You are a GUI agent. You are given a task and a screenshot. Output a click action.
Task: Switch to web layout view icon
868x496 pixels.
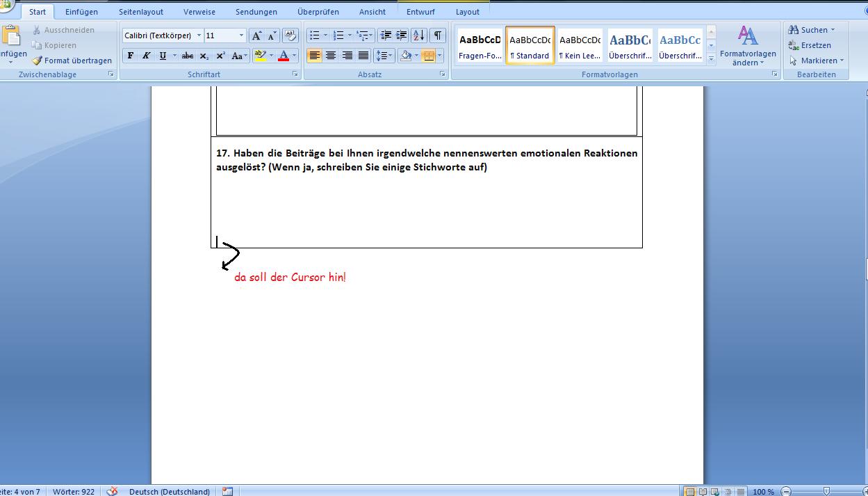[714, 491]
